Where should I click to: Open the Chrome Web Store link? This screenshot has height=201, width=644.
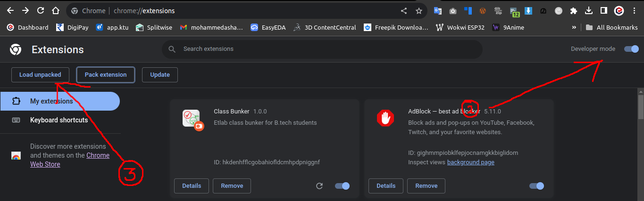[x=70, y=160]
